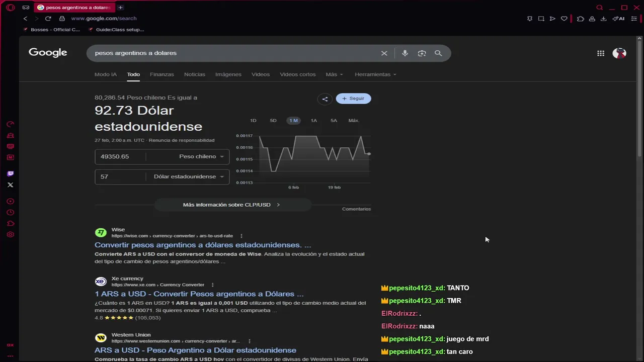Click the 49350.65 amount field
Screen dimensions: 644x362
click(x=121, y=156)
